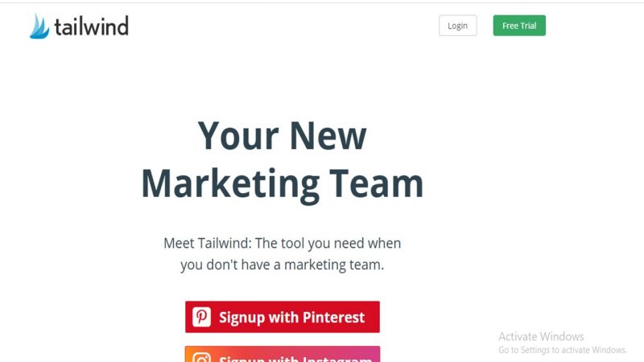644x362 pixels.
Task: Start the green Free Trial
Action: pos(519,26)
